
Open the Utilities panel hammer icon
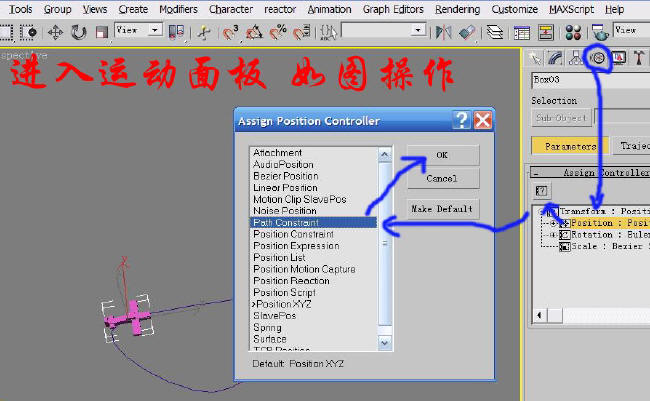pos(639,58)
